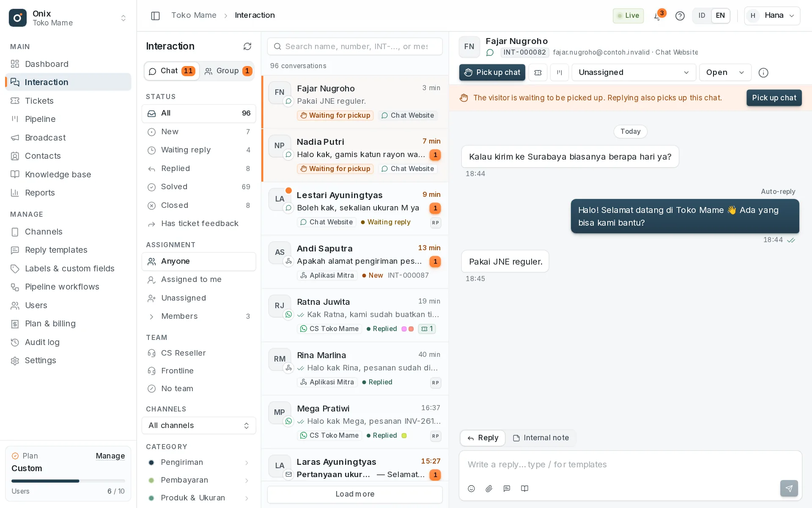The image size is (812, 508).
Task: Open the Hana user menu
Action: pos(772,16)
